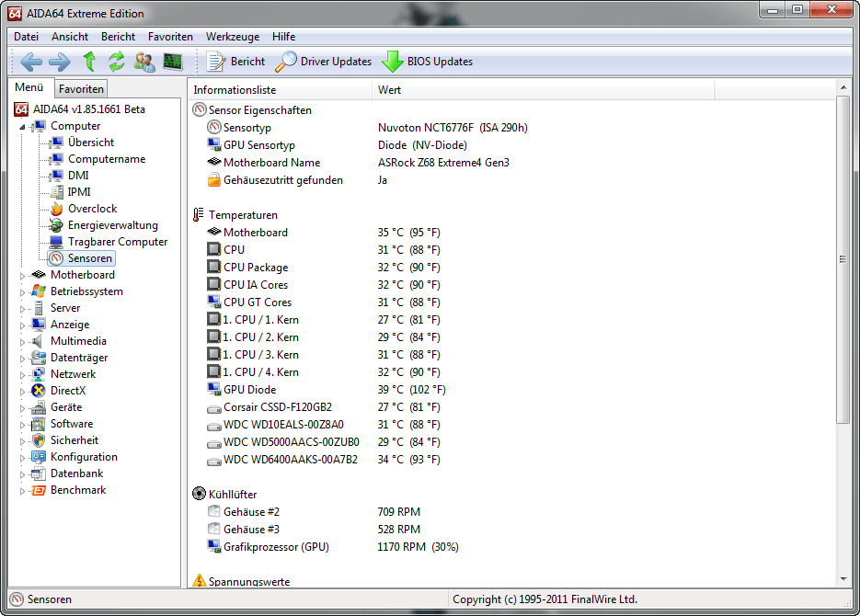Image resolution: width=860 pixels, height=616 pixels.
Task: Expand the Datenträger tree node
Action: point(22,359)
